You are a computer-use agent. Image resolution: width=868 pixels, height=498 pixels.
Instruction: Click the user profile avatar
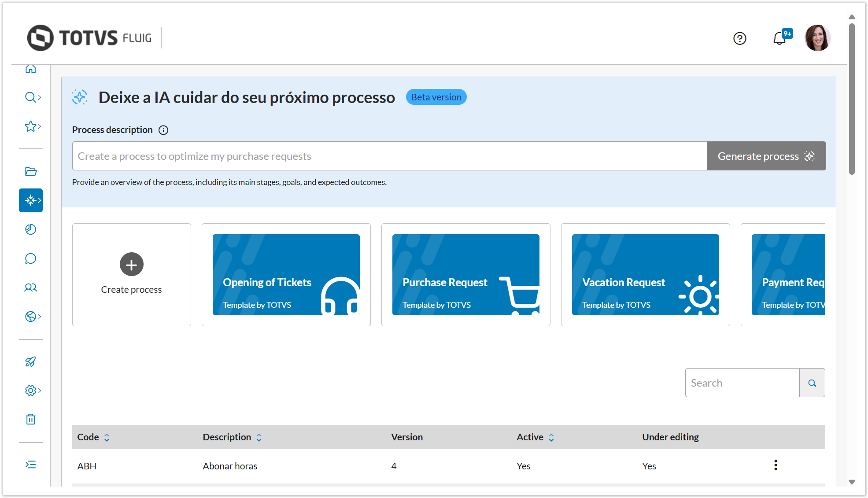point(817,38)
